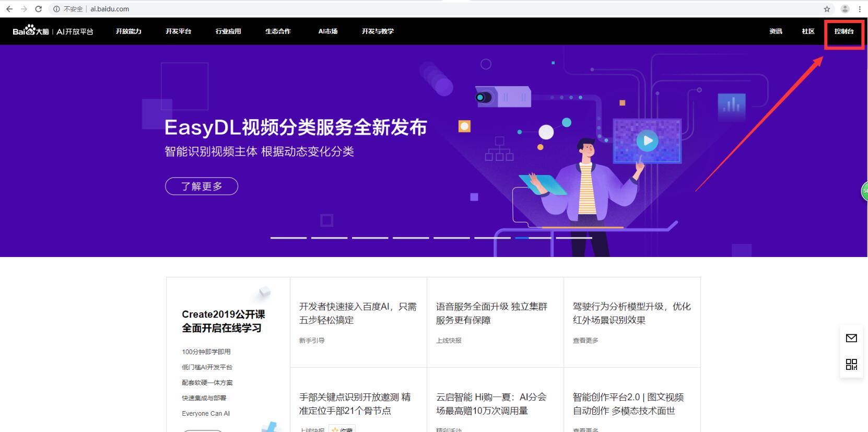Open the 开发与教学 navigation menu
Screen dimensions: 868x432
[x=378, y=31]
